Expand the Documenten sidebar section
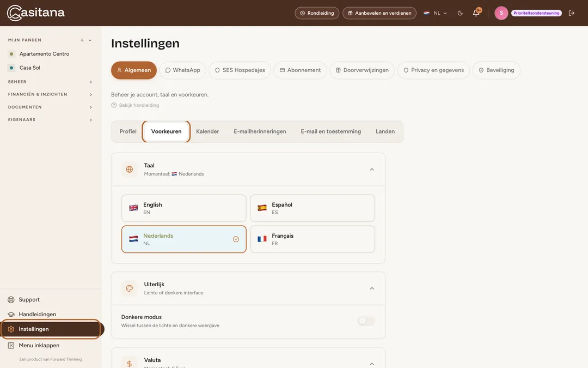The width and height of the screenshot is (588, 368). click(50, 107)
